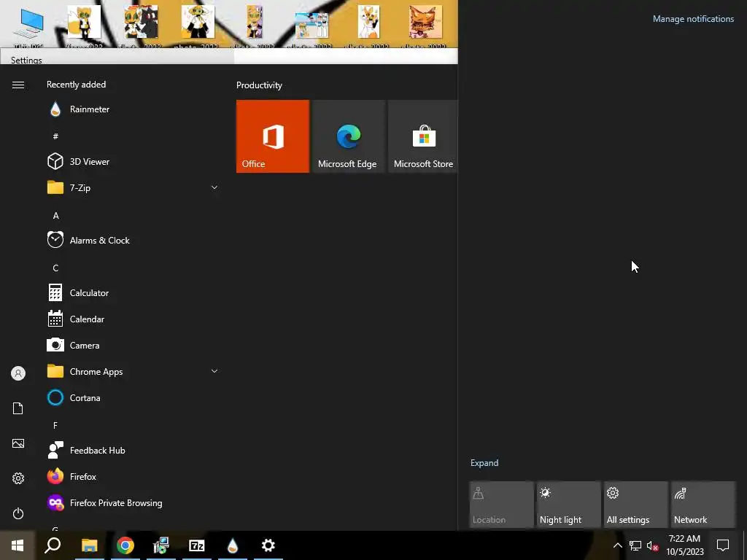Click the letter A section header

click(55, 216)
